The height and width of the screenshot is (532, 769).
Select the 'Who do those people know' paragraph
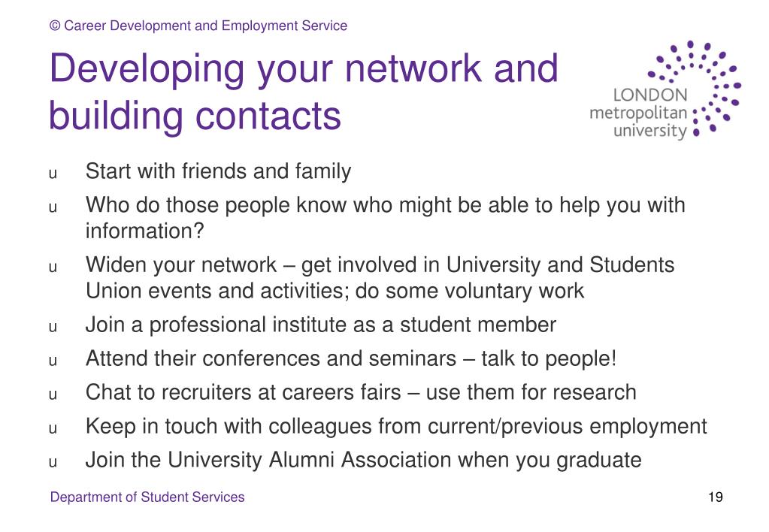coord(385,218)
